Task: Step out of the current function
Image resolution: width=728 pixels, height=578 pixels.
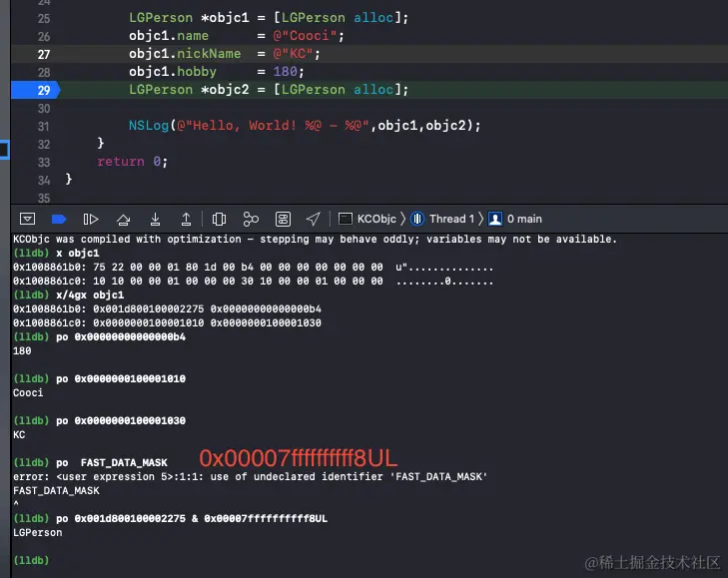Action: (x=186, y=219)
